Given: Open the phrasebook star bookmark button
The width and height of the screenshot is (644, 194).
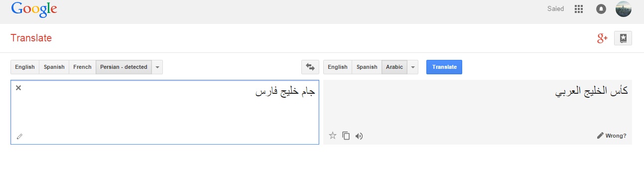Looking at the screenshot, I should pos(623,38).
